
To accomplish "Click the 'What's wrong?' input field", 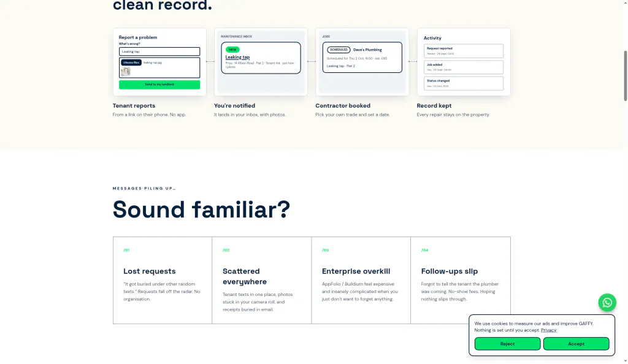I will [159, 51].
